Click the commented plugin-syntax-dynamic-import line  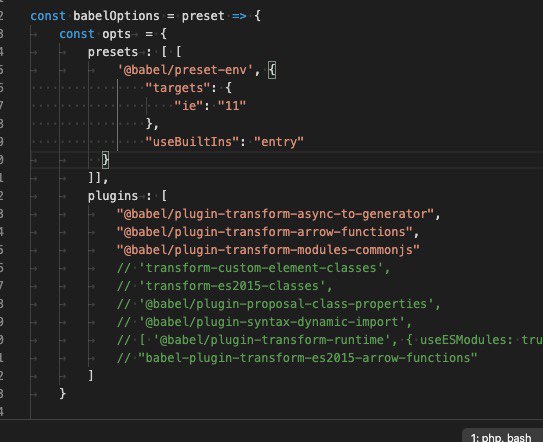click(x=264, y=322)
